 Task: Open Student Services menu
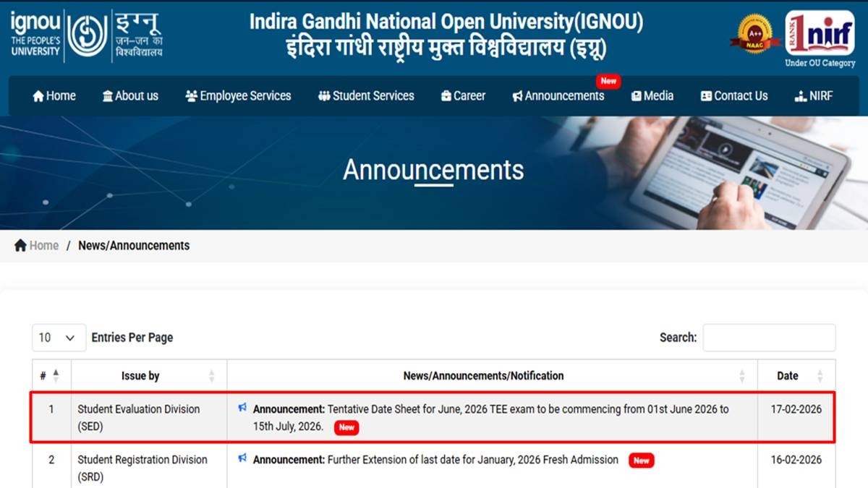pyautogui.click(x=366, y=96)
